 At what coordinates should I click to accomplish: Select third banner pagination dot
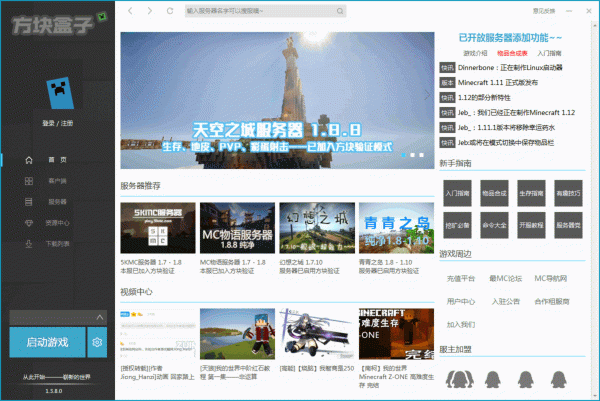pos(421,155)
